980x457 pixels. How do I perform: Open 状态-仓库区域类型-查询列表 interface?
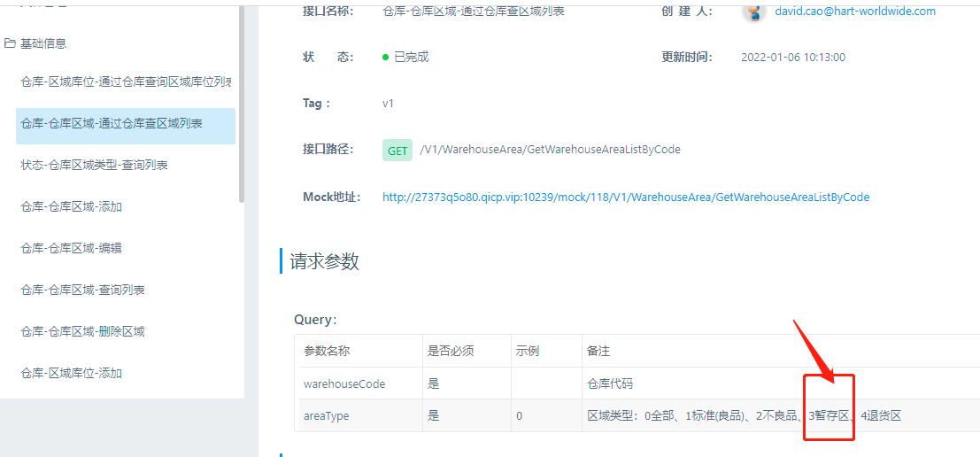tap(94, 166)
